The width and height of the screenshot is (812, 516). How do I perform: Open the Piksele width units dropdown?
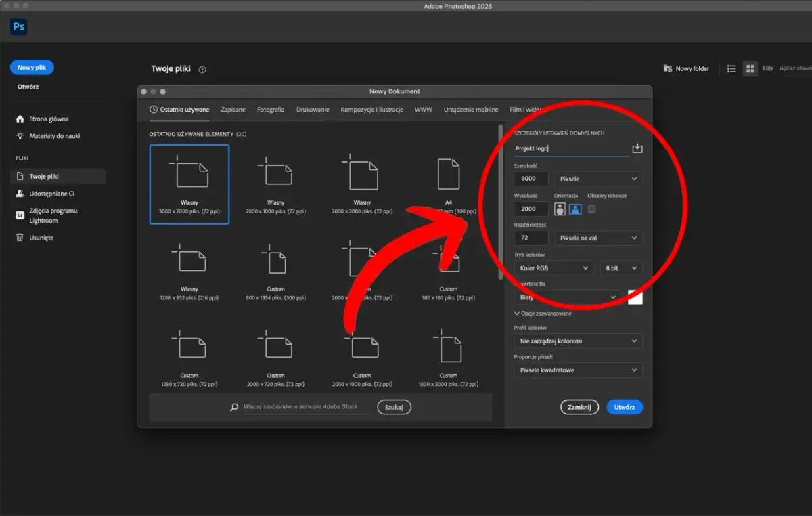(598, 179)
